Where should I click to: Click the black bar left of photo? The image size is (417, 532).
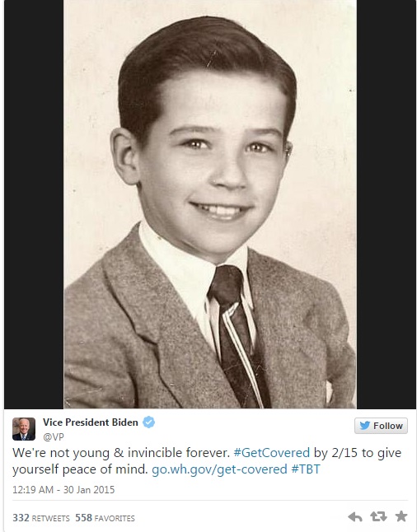(x=34, y=204)
